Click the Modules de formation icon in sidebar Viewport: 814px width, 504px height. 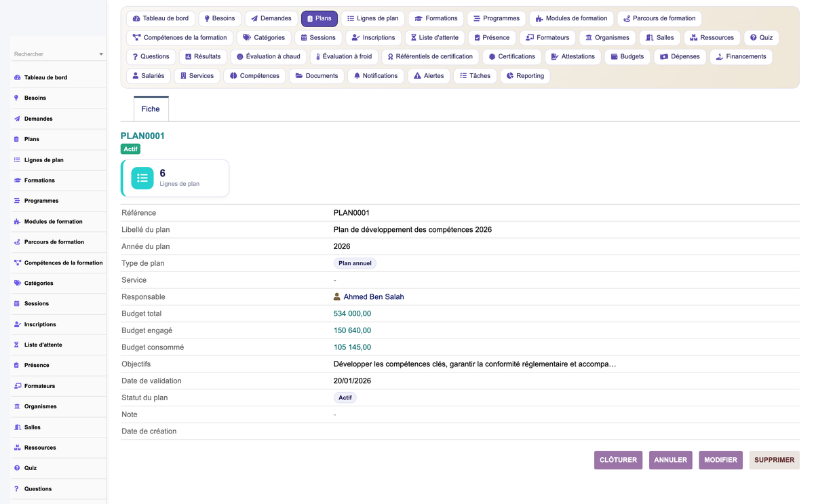click(17, 222)
